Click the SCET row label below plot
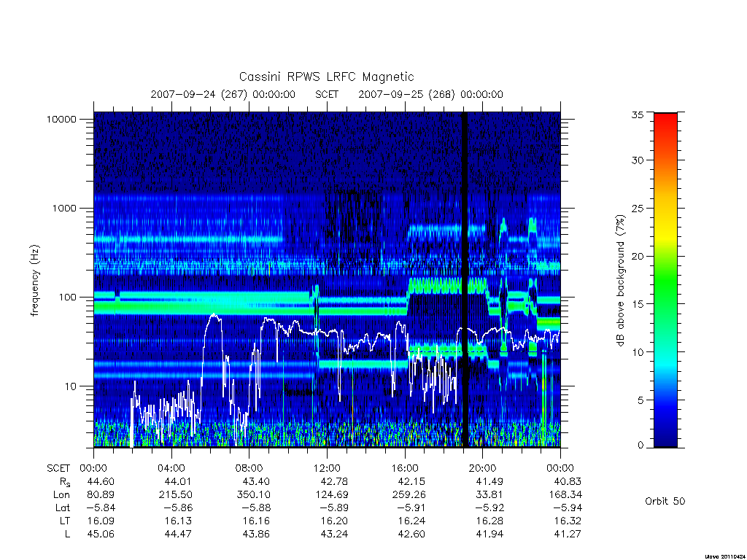This screenshot has height=560, width=747. (58, 469)
